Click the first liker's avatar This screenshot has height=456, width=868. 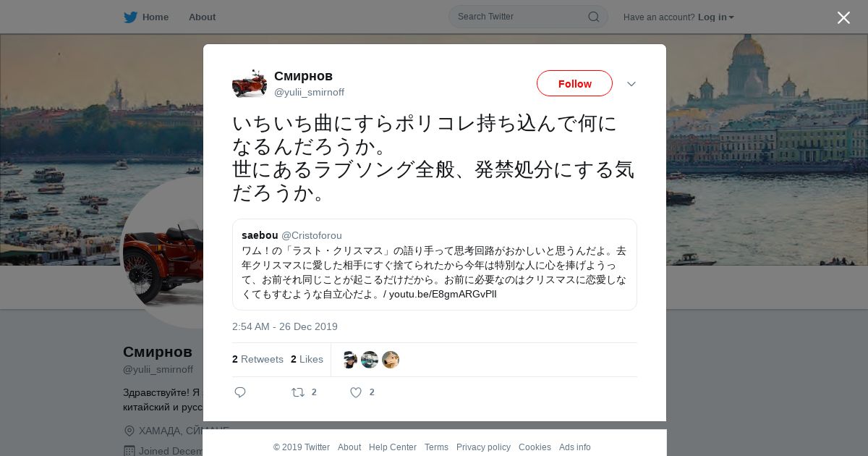click(349, 360)
